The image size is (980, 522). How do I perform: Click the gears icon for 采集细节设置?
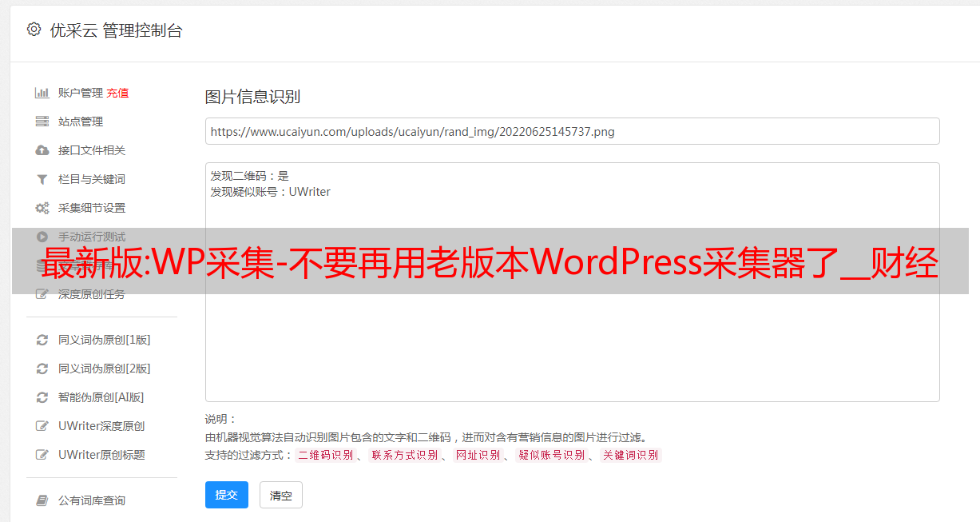point(42,208)
